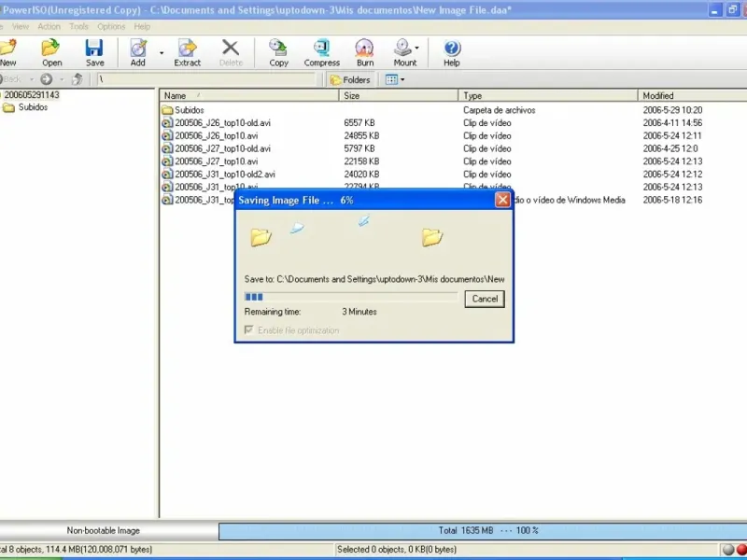747x560 pixels.
Task: Open the Mount dropdown arrow
Action: click(416, 48)
